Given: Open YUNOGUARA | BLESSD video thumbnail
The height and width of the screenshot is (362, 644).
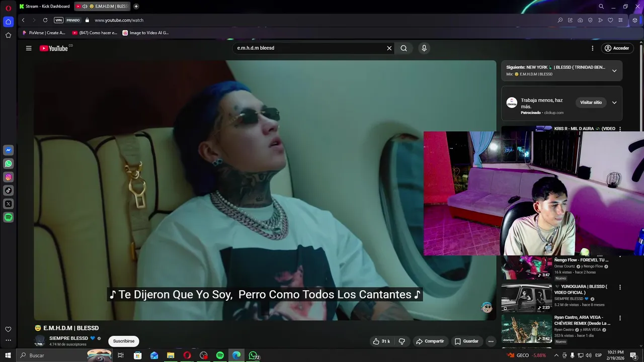Looking at the screenshot, I should (526, 298).
